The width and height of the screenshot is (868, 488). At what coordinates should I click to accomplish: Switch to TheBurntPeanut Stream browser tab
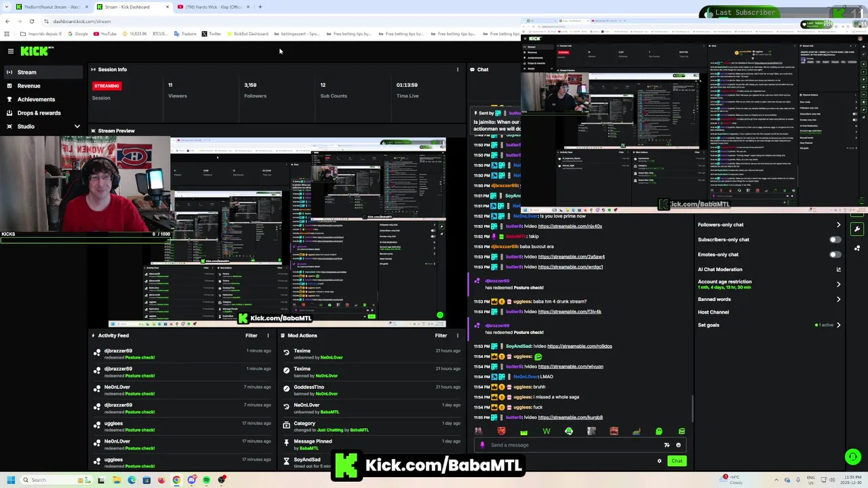[52, 7]
